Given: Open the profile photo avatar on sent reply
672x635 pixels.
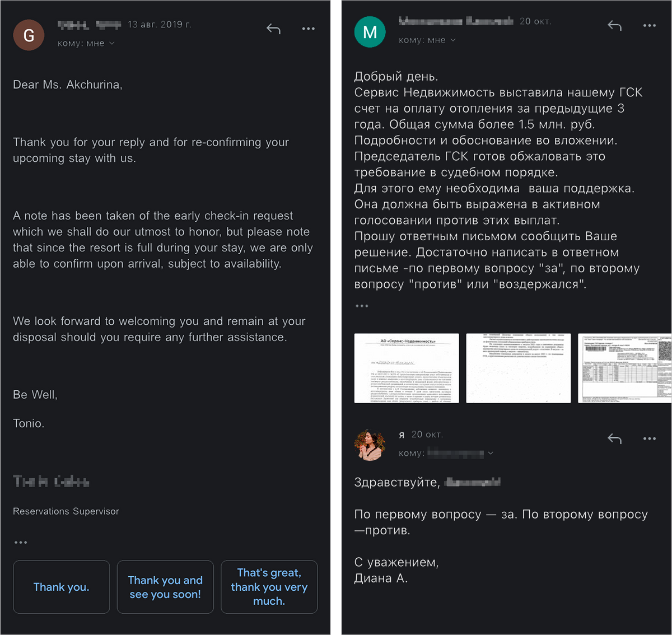Looking at the screenshot, I should tap(370, 445).
